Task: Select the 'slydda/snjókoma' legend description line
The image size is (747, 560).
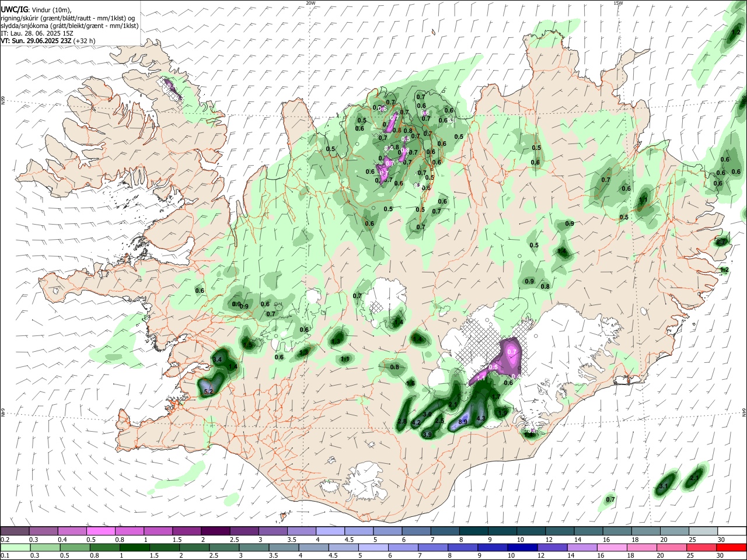Action: click(69, 26)
